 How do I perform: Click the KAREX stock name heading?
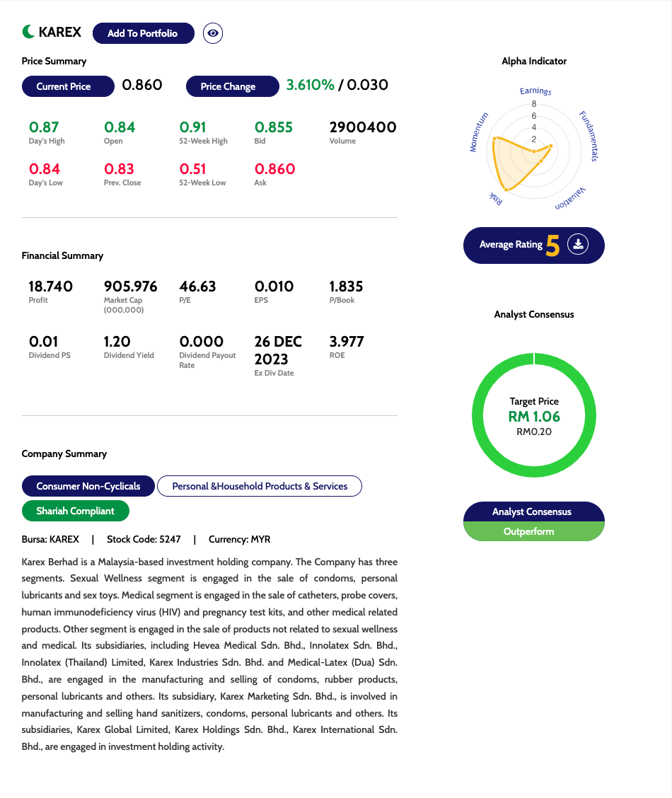click(x=60, y=32)
